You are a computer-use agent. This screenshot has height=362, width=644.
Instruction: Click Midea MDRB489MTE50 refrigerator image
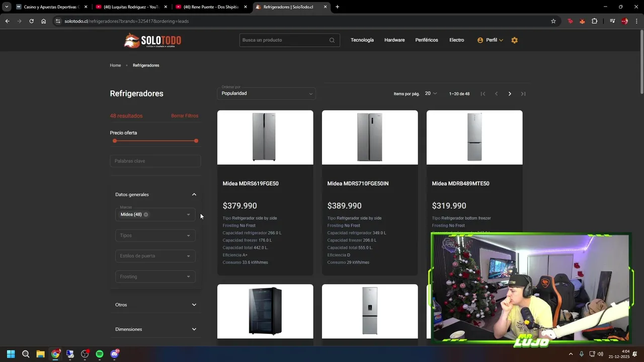pos(474,137)
